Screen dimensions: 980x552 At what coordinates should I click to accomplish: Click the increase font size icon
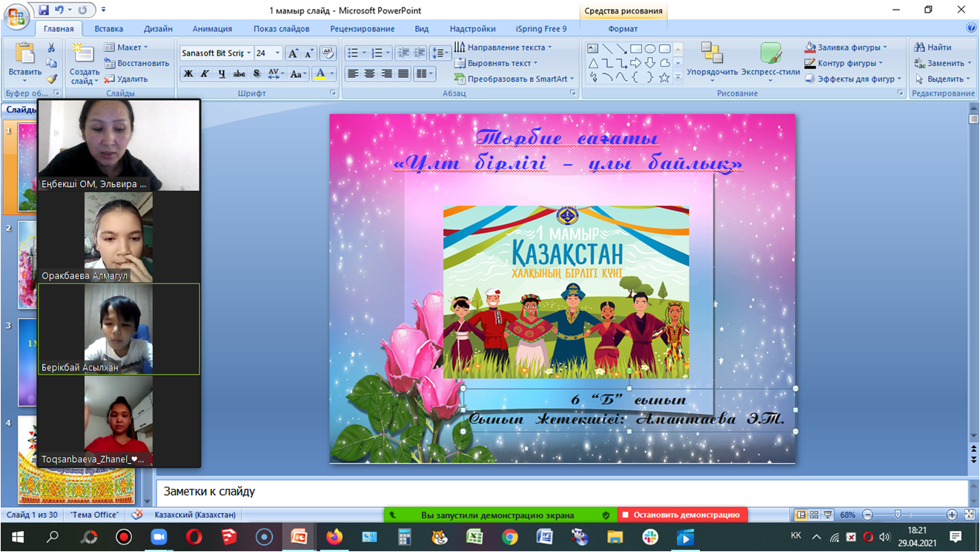coord(294,53)
